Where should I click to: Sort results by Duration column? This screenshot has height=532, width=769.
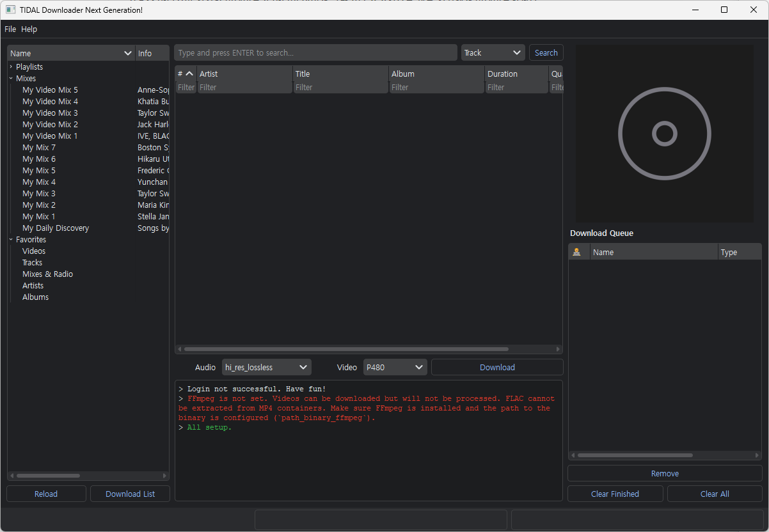tap(517, 74)
